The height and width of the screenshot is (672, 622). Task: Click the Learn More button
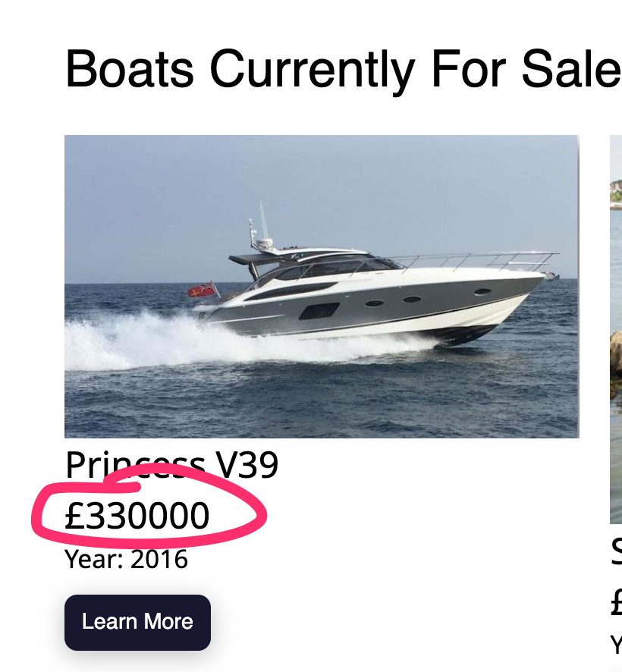(x=137, y=622)
